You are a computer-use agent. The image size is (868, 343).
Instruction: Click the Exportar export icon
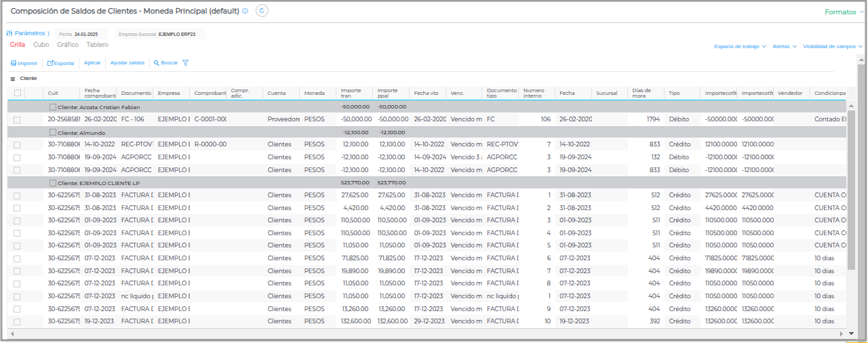click(x=50, y=63)
